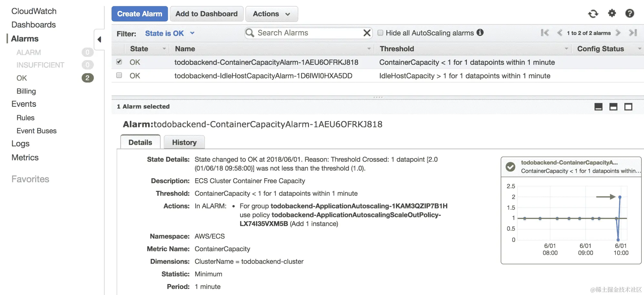Filter alarms by OK state in sidebar

22,78
